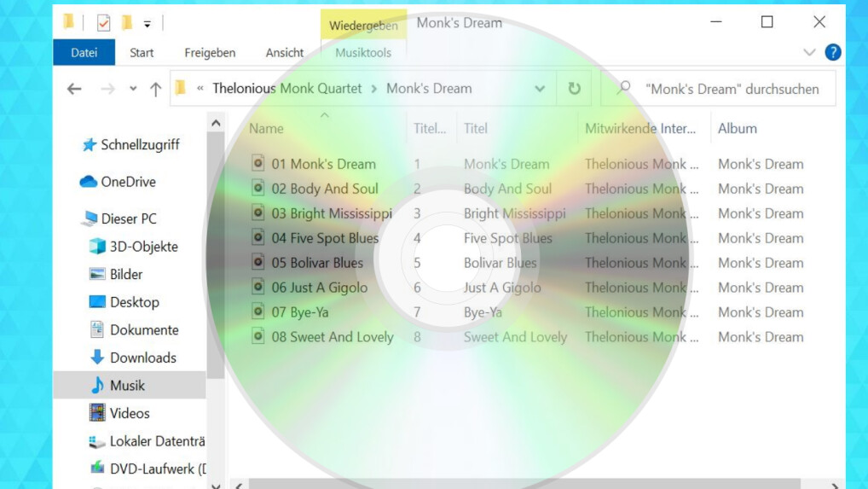This screenshot has height=489, width=868.
Task: Open the Desktop folder in the sidebar
Action: pos(135,302)
